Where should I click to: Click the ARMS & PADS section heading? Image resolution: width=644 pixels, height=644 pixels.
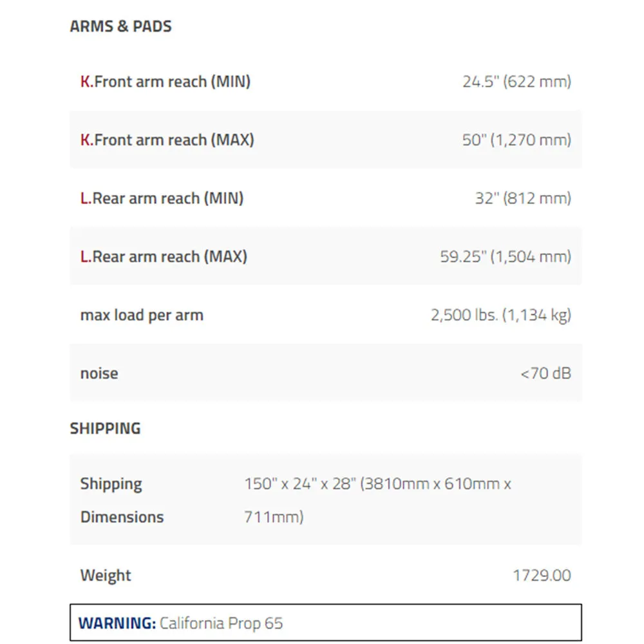[x=121, y=26]
